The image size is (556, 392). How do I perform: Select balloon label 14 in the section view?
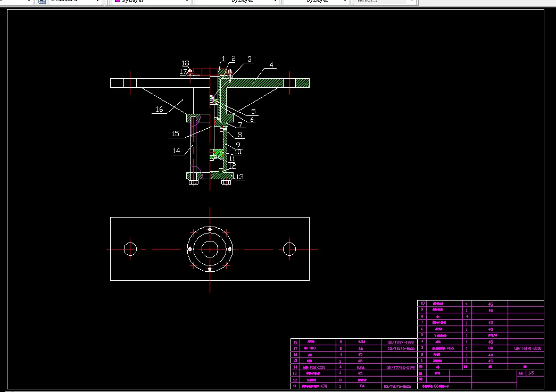tap(176, 151)
